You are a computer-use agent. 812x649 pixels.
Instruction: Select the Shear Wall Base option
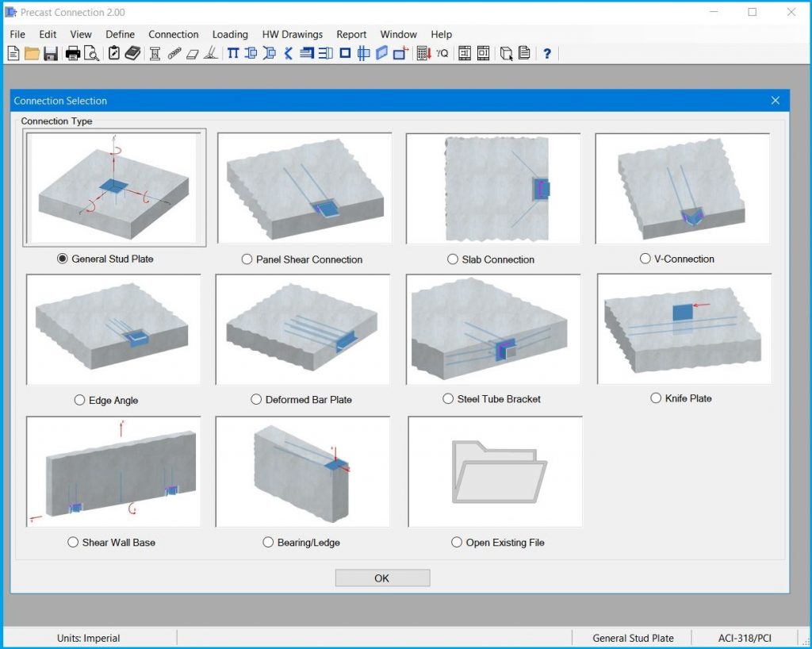point(73,542)
